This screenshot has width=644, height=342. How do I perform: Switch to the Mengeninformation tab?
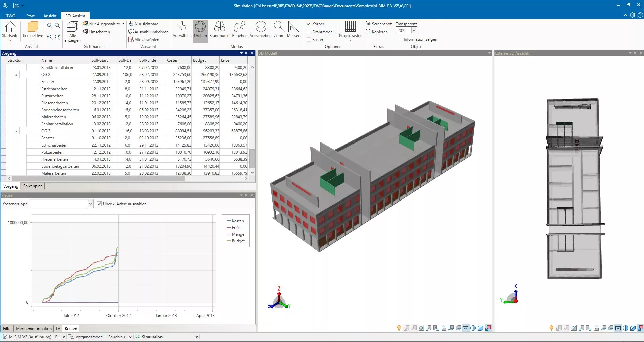[x=34, y=328]
